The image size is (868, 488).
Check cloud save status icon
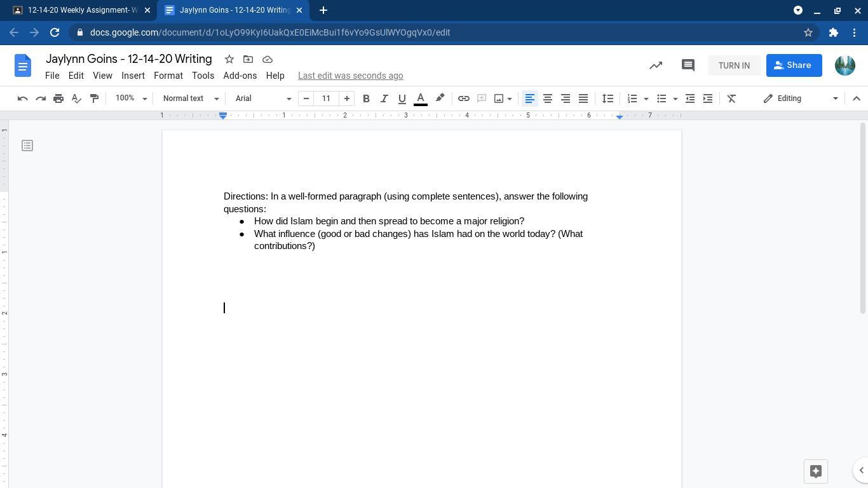point(268,59)
